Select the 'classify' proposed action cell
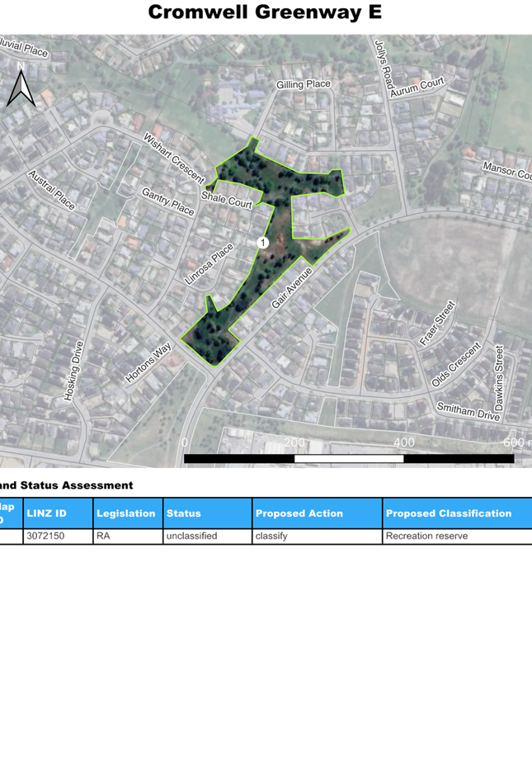The image size is (532, 771). click(x=317, y=537)
